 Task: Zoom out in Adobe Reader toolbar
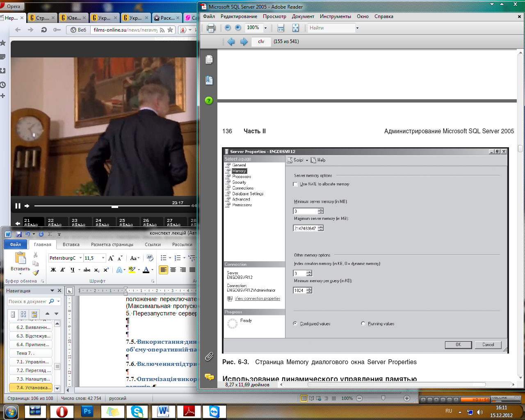pyautogui.click(x=228, y=27)
